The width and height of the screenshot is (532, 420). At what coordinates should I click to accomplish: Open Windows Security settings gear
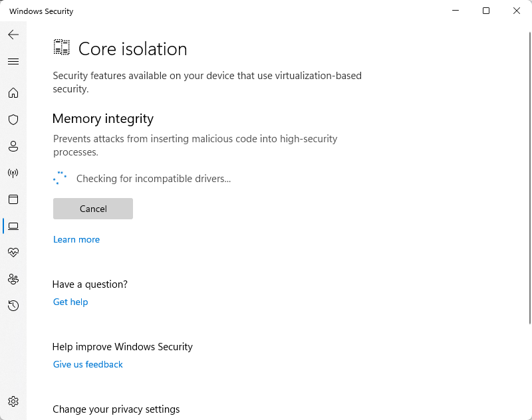[13, 401]
